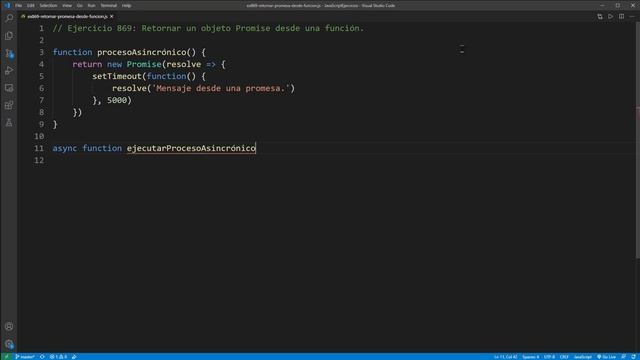Click the synchronize changes icon in status bar
The image size is (640, 360).
click(42, 357)
